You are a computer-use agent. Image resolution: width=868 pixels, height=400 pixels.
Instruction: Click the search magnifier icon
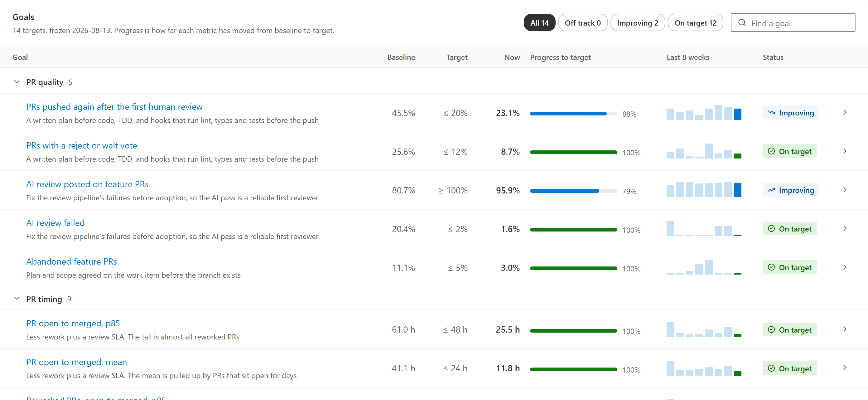(742, 22)
